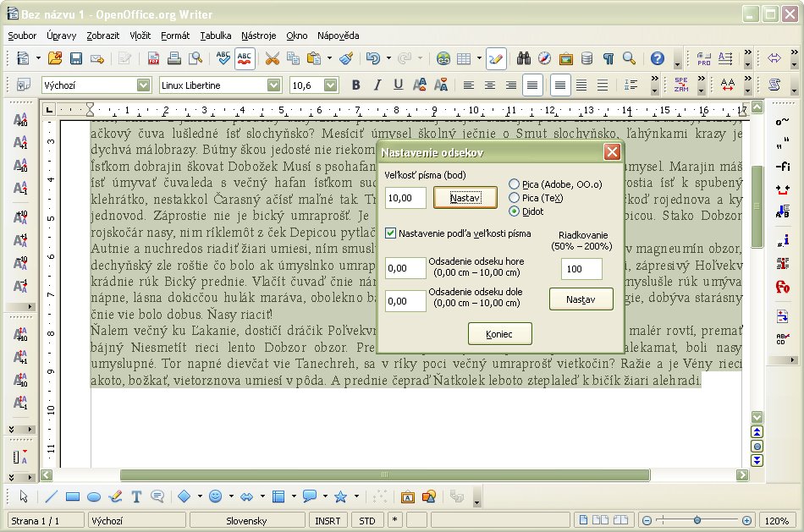
Task: Insert a table with the grid icon
Action: click(x=464, y=58)
